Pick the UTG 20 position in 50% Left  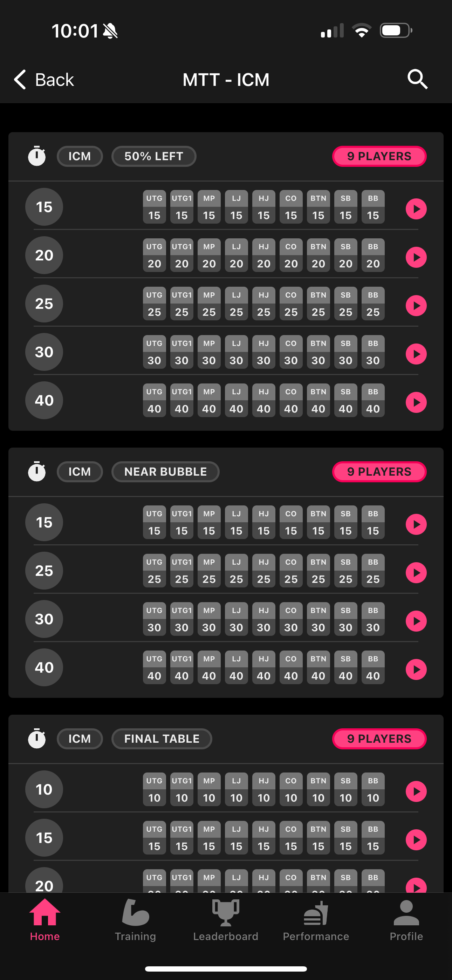[x=155, y=255]
